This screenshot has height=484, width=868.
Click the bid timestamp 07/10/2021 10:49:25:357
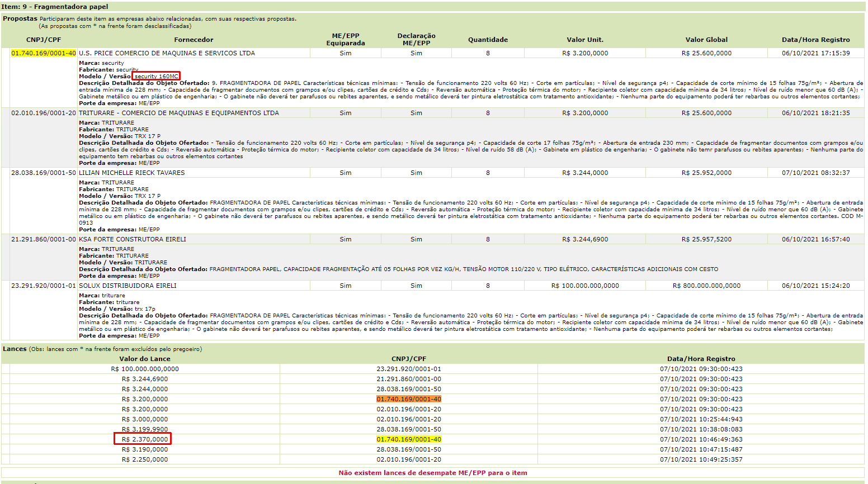coord(701,459)
